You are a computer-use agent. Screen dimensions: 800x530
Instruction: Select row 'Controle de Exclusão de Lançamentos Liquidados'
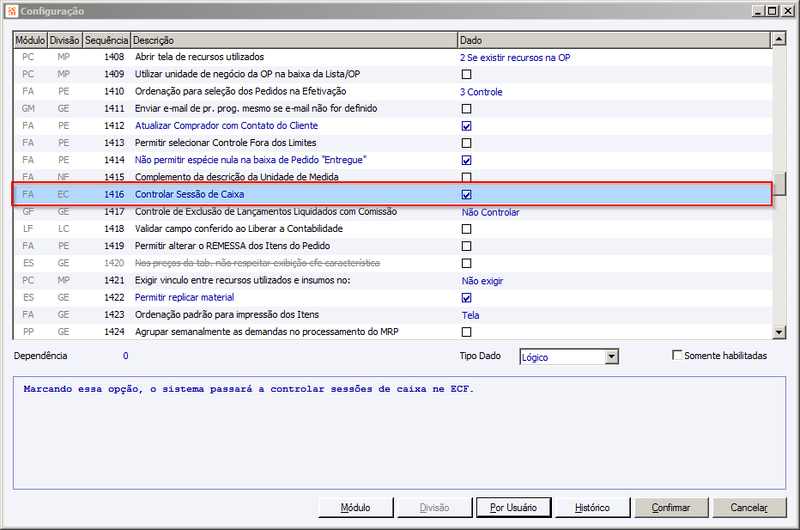[x=392, y=212]
